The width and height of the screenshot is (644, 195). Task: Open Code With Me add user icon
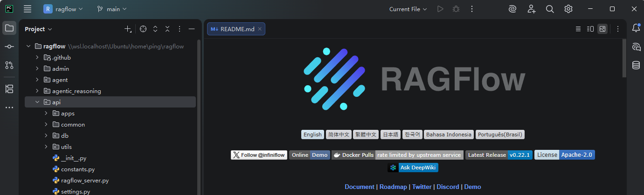(x=531, y=9)
